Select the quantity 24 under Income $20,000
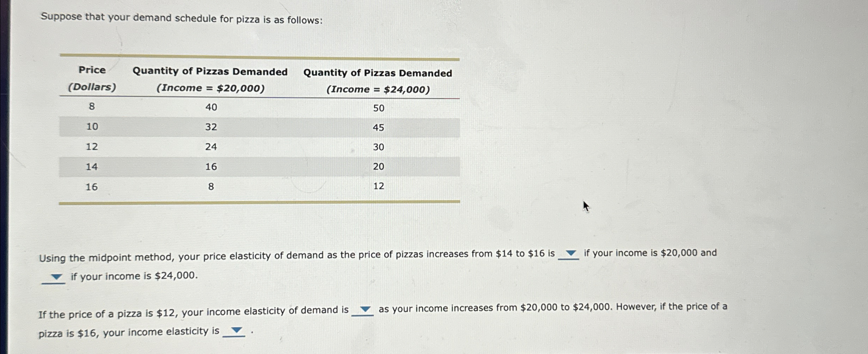Image resolution: width=868 pixels, height=354 pixels. pyautogui.click(x=211, y=147)
